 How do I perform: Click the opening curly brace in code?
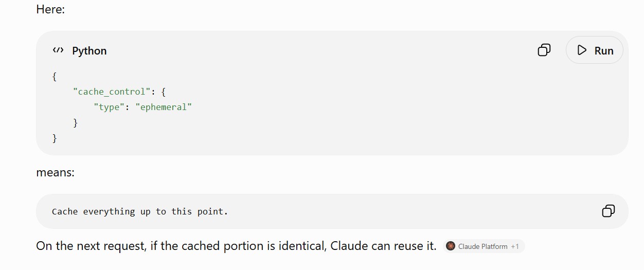(x=55, y=77)
